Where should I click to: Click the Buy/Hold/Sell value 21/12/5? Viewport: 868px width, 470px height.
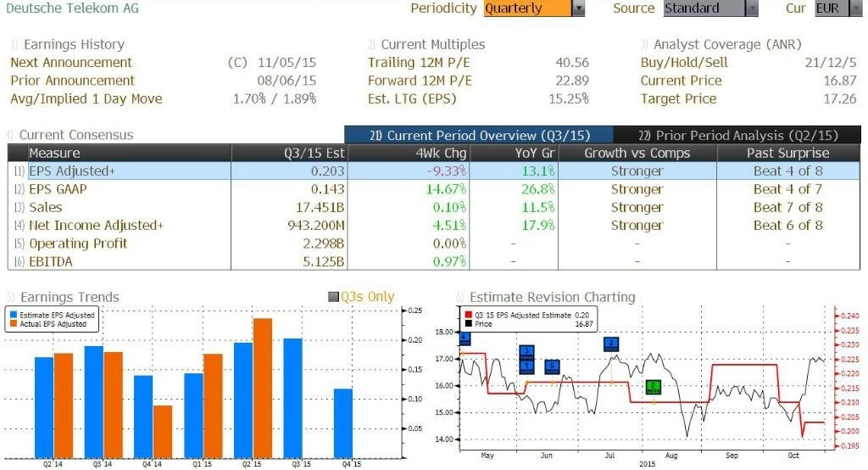pos(831,62)
